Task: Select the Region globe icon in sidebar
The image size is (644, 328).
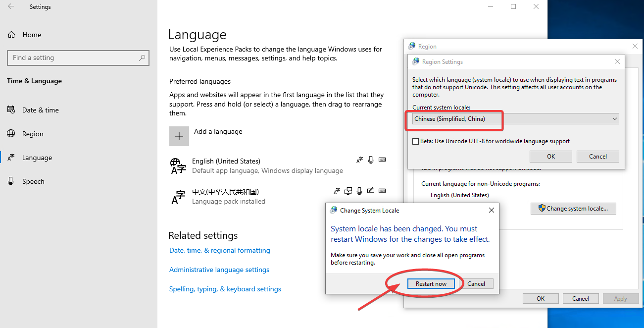Action: (x=11, y=134)
